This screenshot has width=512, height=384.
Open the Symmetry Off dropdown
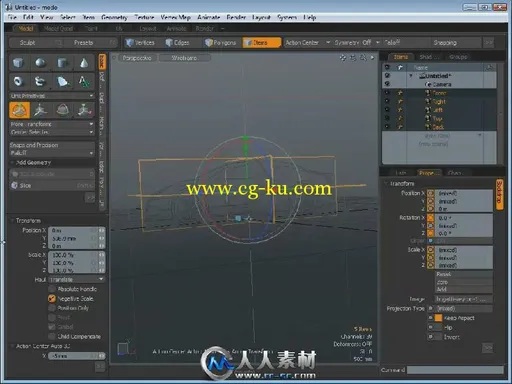pos(357,42)
